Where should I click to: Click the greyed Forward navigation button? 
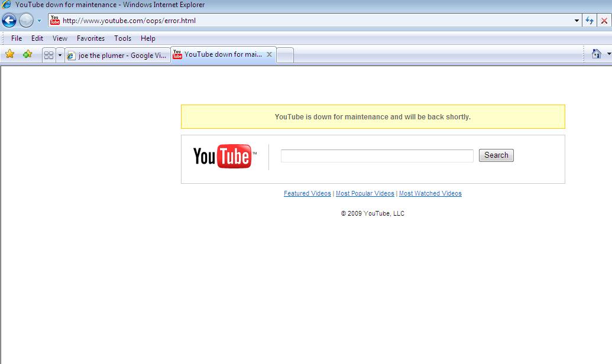[x=26, y=20]
